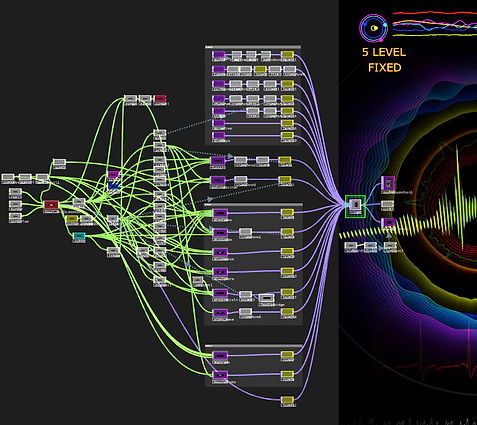Select the last-row purple node in the top container
This screenshot has height=425, width=477.
tap(219, 135)
